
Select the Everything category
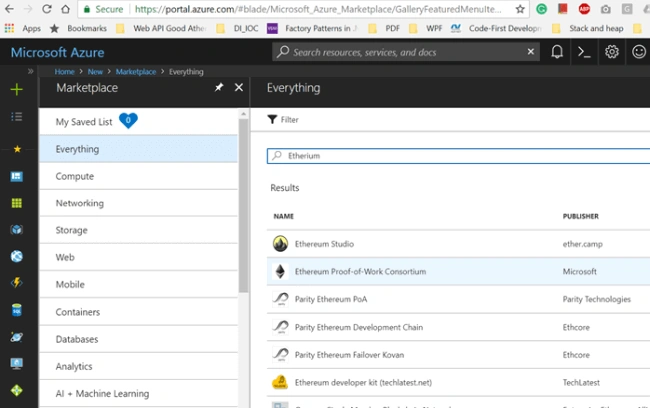tap(139, 149)
